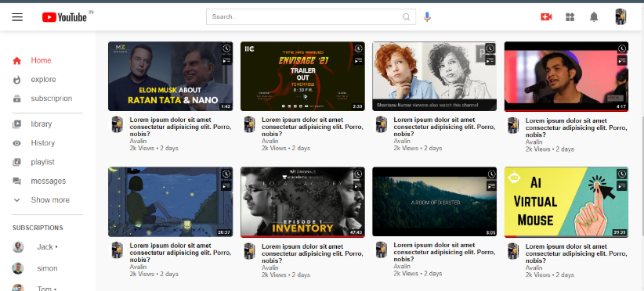The width and height of the screenshot is (644, 291).
Task: Play the Envisage '21 trailer video
Action: click(302, 76)
